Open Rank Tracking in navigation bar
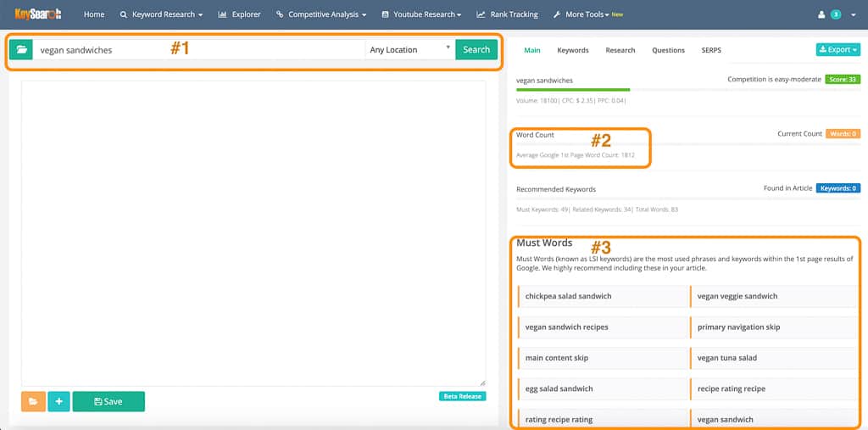Image resolution: width=868 pixels, height=430 pixels. click(507, 14)
